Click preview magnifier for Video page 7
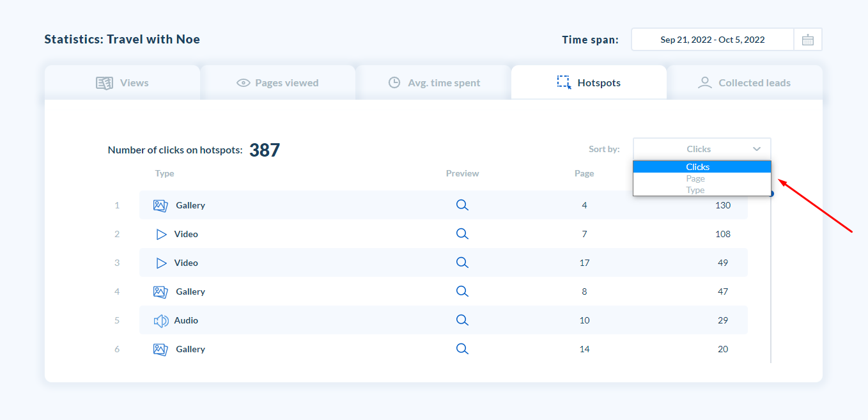 click(x=462, y=234)
